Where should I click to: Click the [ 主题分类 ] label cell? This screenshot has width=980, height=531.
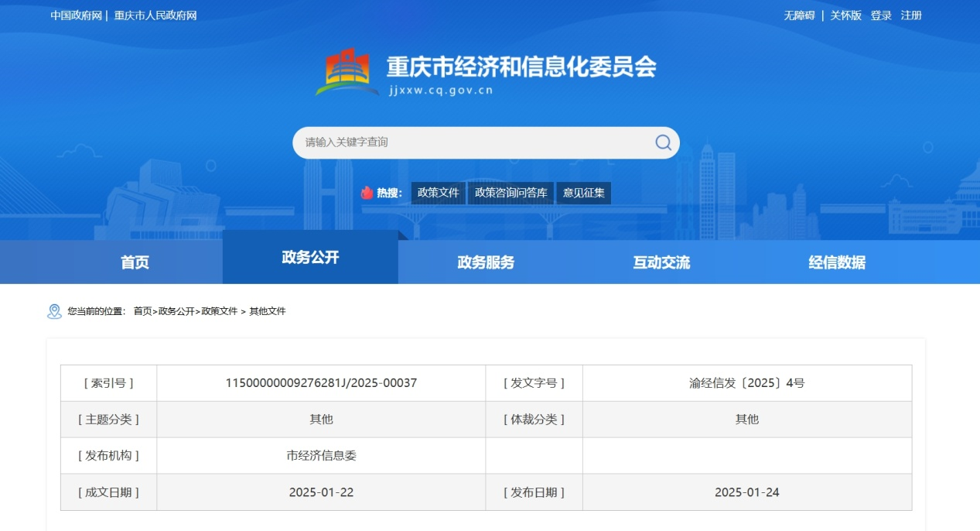[x=109, y=420]
